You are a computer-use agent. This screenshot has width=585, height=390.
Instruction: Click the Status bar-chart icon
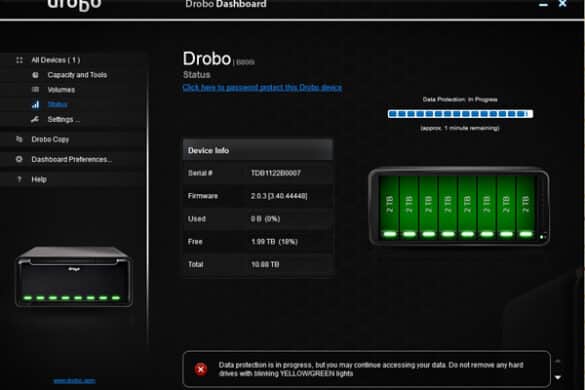[35, 104]
